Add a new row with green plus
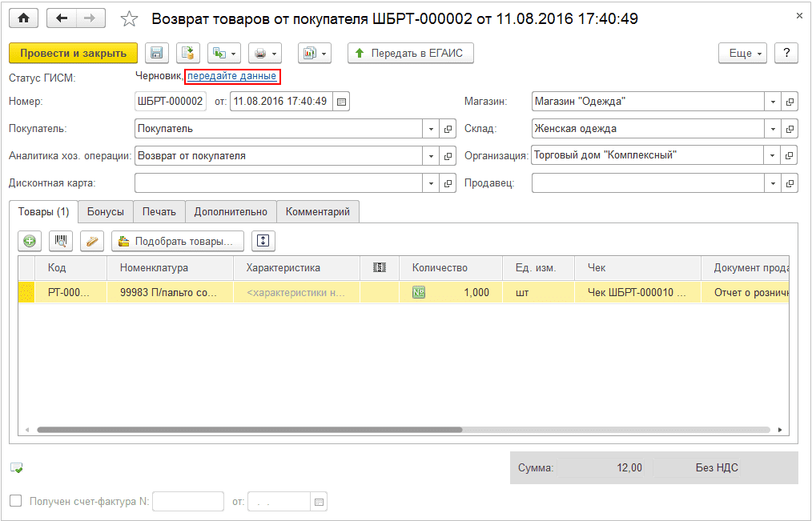 click(x=30, y=241)
